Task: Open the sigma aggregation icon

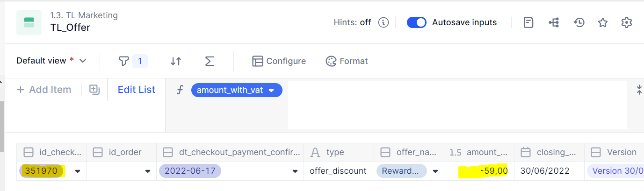Action: click(x=210, y=61)
